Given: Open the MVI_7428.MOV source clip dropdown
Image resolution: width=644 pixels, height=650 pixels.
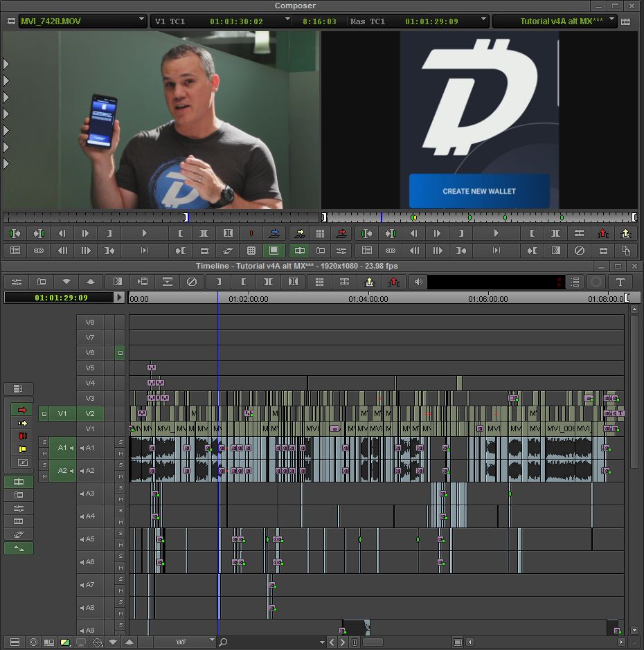Looking at the screenshot, I should point(141,19).
